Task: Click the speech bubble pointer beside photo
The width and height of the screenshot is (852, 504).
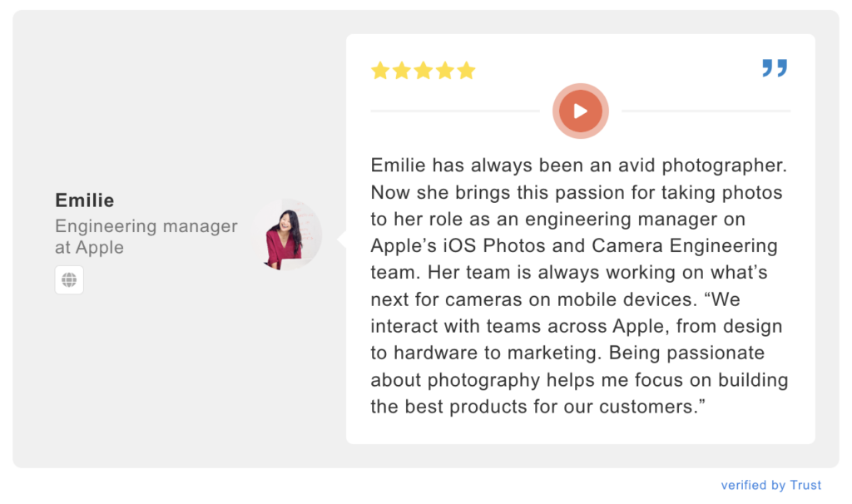Action: click(x=342, y=239)
